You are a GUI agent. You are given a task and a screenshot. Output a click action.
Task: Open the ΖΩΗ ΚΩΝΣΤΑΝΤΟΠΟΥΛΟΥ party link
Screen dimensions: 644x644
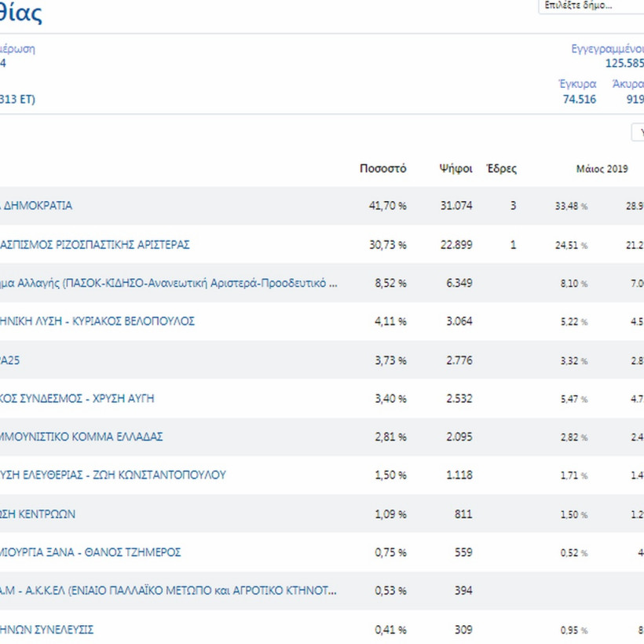(x=112, y=475)
